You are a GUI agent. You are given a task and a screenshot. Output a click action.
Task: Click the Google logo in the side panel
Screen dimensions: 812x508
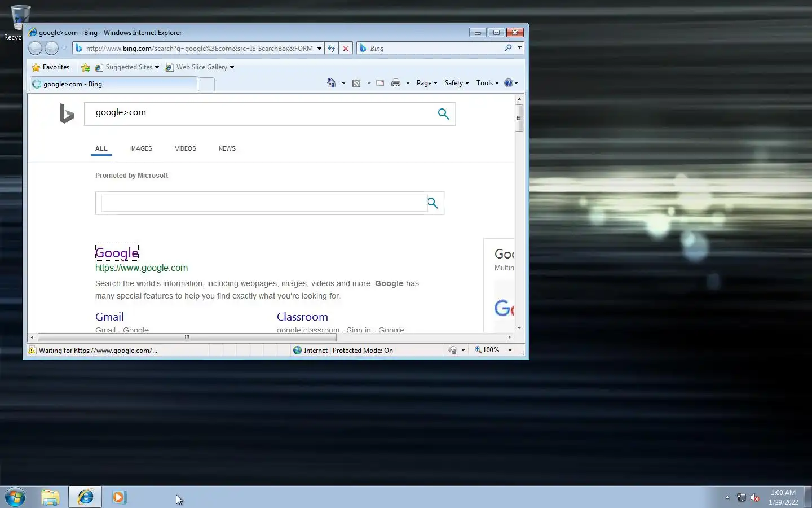click(504, 308)
